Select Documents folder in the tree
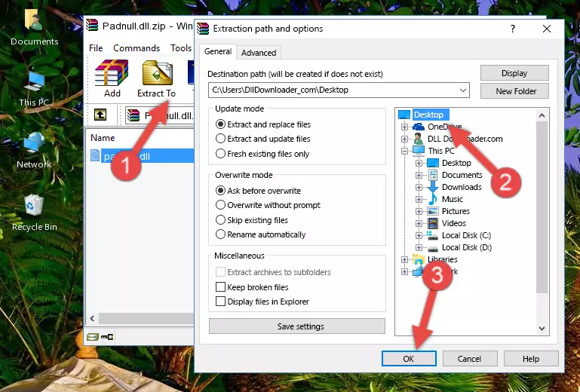 tap(462, 175)
